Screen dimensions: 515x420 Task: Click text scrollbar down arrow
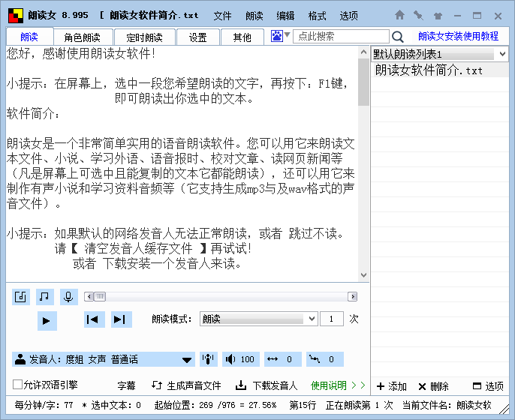(x=363, y=275)
